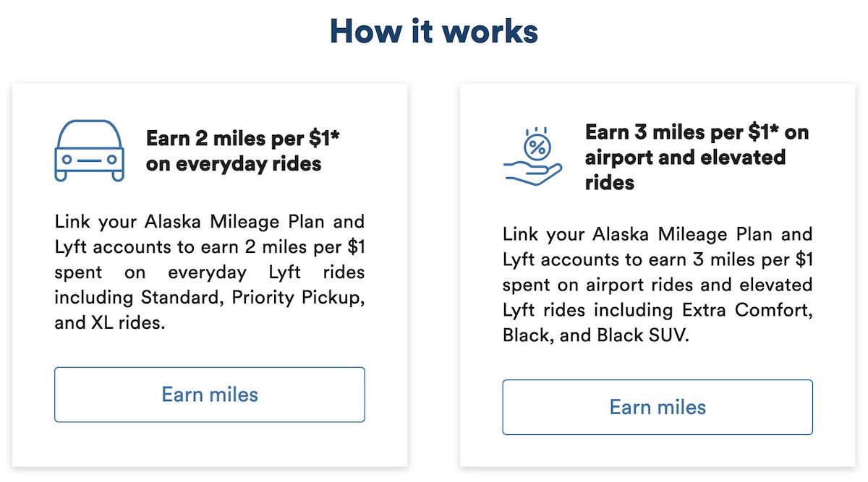Click the Priority Pickup text
The height and width of the screenshot is (482, 868).
point(295,297)
